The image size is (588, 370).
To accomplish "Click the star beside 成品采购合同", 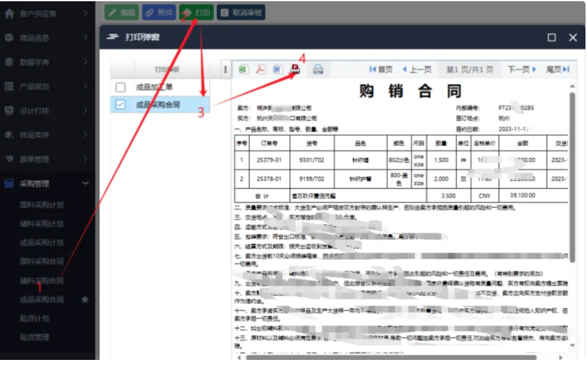I will (85, 300).
